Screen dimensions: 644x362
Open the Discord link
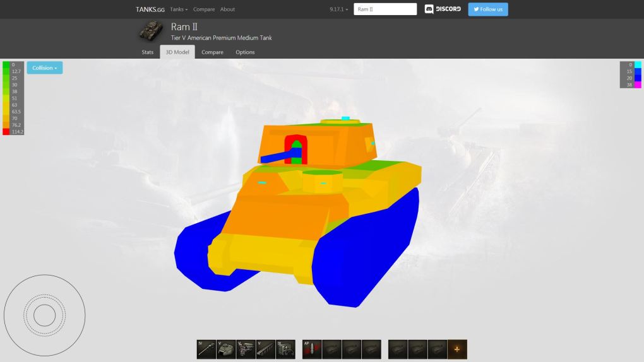point(443,9)
